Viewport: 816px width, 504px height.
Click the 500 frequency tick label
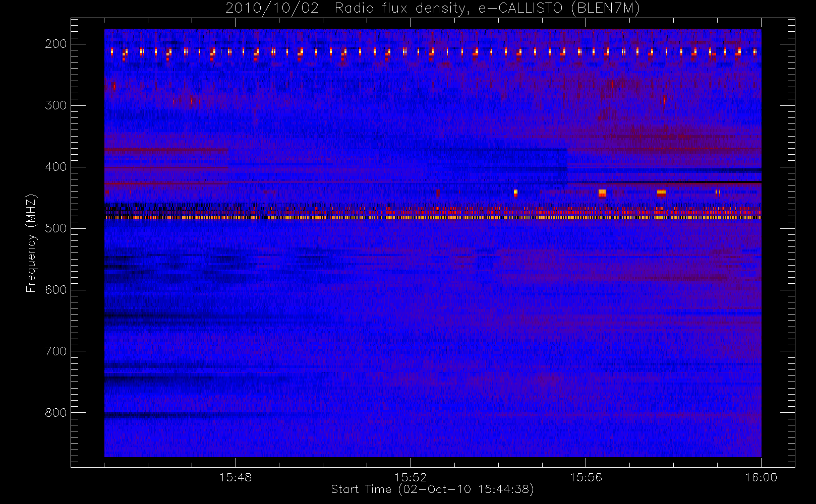tap(56, 228)
